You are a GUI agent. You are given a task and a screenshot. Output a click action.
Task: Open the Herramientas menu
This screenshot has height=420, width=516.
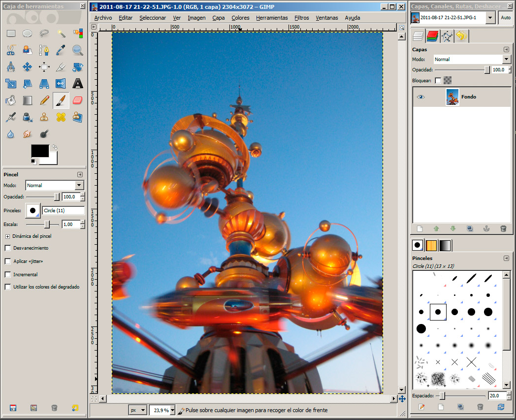tap(272, 18)
